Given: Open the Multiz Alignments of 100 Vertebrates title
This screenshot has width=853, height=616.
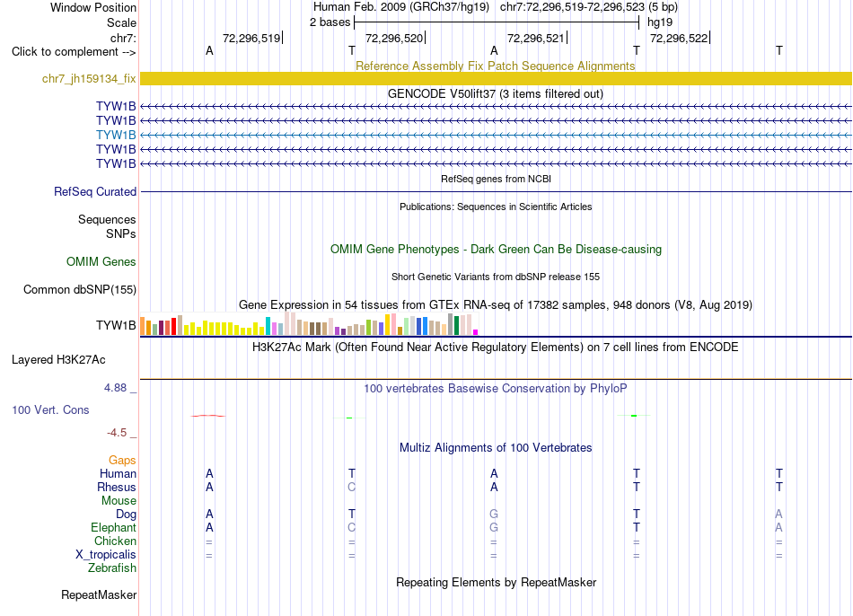Looking at the screenshot, I should (496, 448).
